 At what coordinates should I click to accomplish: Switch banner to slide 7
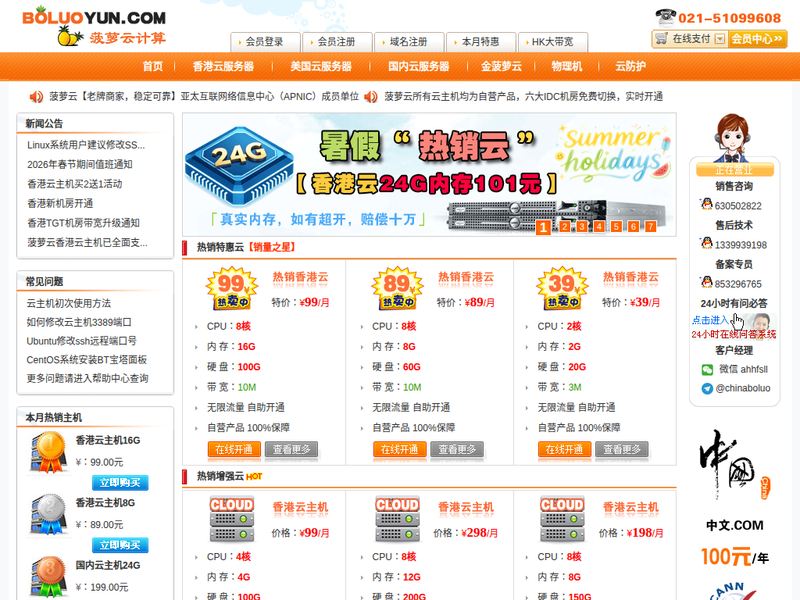(x=651, y=227)
